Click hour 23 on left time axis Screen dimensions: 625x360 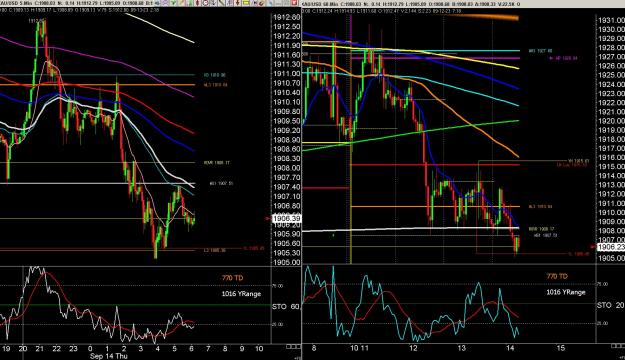(x=73, y=349)
